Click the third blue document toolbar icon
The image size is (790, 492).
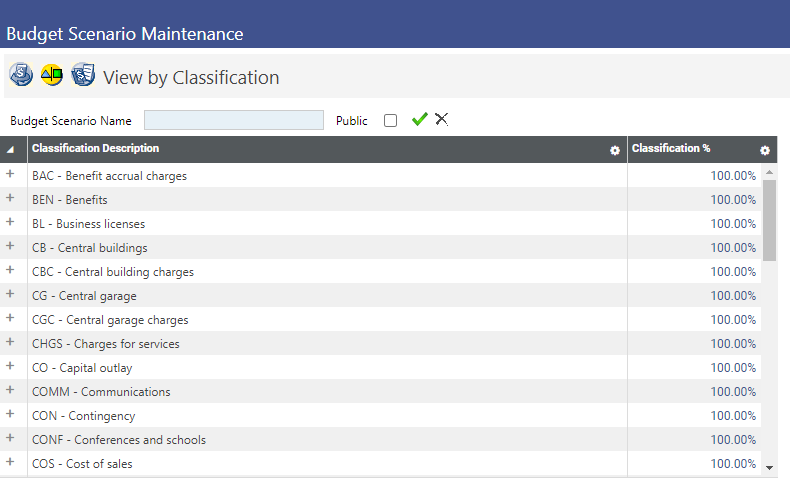tap(83, 75)
